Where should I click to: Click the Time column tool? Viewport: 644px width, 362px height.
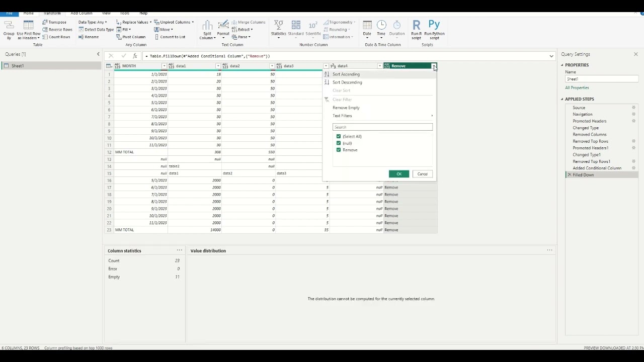click(381, 30)
